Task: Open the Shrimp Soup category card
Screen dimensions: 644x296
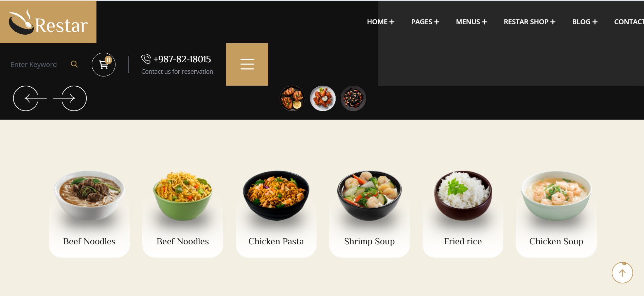Action: (370, 213)
